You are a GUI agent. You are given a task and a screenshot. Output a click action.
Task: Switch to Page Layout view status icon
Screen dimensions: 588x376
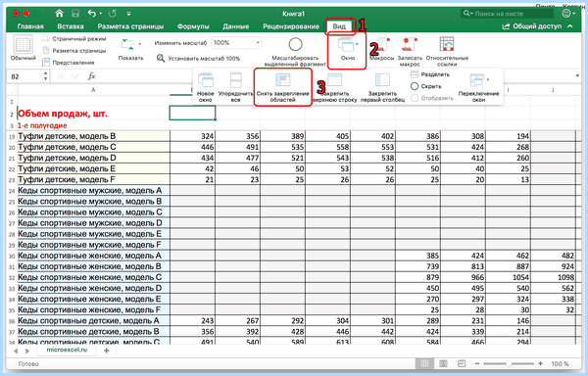[x=443, y=363]
